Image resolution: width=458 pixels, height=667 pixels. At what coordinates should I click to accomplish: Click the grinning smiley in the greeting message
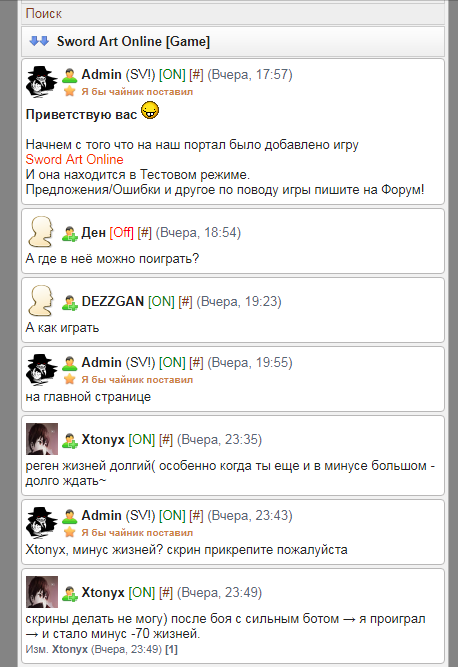(x=150, y=111)
